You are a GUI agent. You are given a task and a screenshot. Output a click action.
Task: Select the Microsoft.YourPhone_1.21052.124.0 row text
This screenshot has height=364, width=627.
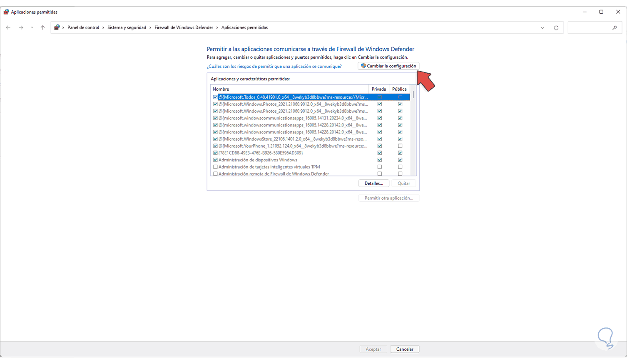293,146
